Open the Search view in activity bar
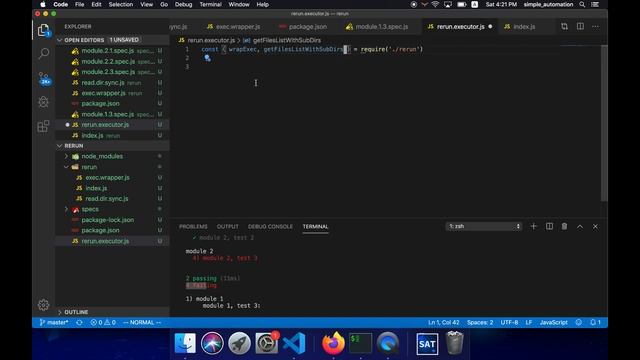Screen dimensions: 640x360 coord(43,53)
